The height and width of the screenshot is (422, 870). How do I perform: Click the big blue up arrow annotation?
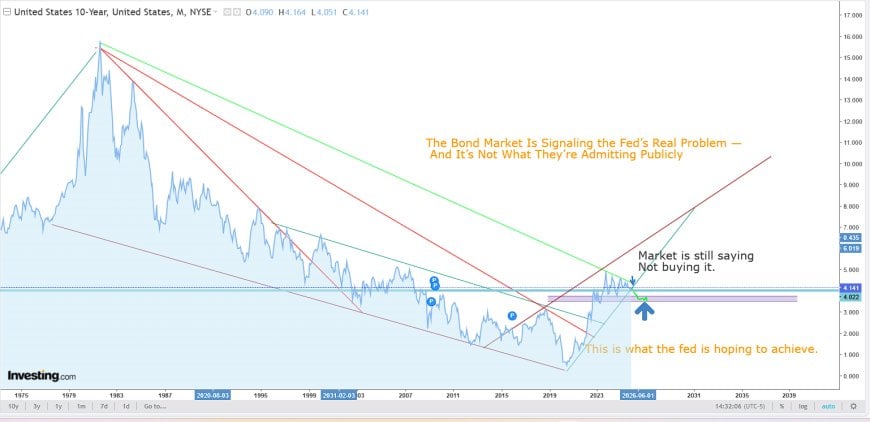[644, 311]
